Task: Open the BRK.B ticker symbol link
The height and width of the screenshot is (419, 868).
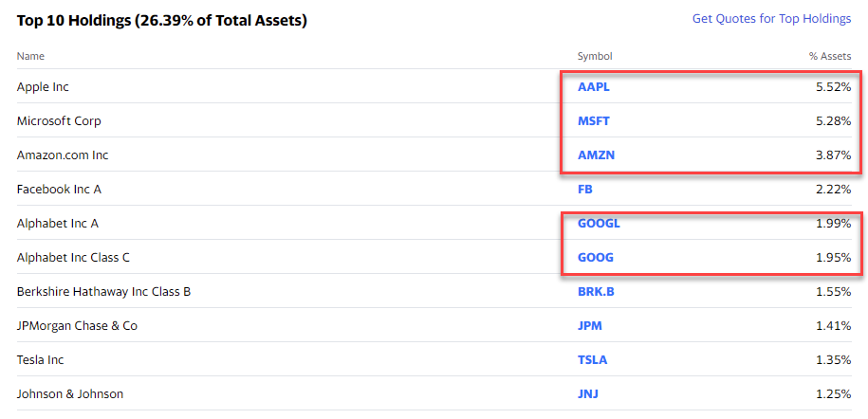Action: [x=596, y=292]
